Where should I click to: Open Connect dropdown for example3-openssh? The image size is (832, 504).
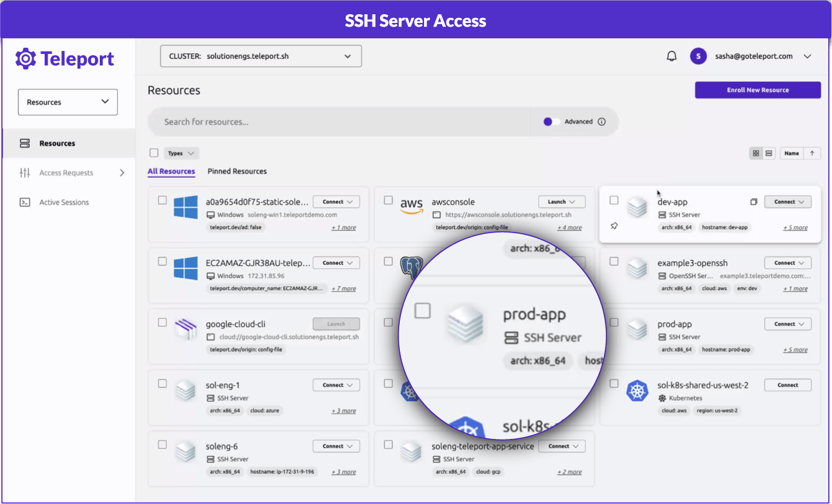(788, 263)
